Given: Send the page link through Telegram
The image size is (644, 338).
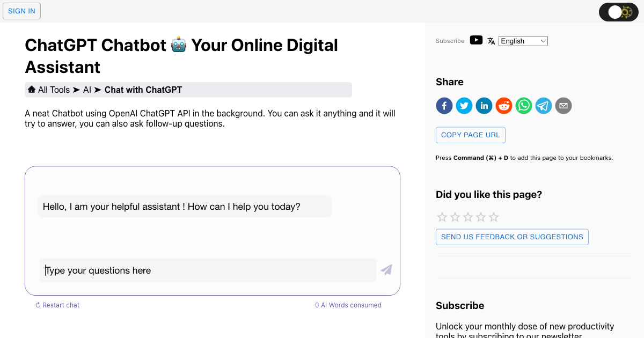Looking at the screenshot, I should 543,106.
